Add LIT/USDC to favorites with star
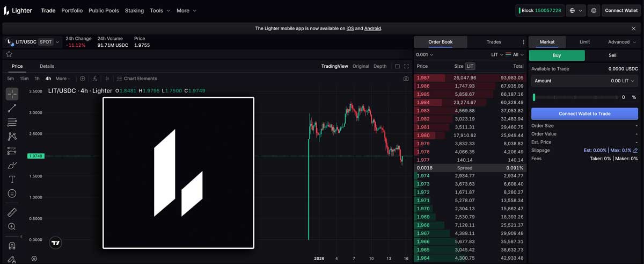Image resolution: width=644 pixels, height=264 pixels. coord(9,54)
